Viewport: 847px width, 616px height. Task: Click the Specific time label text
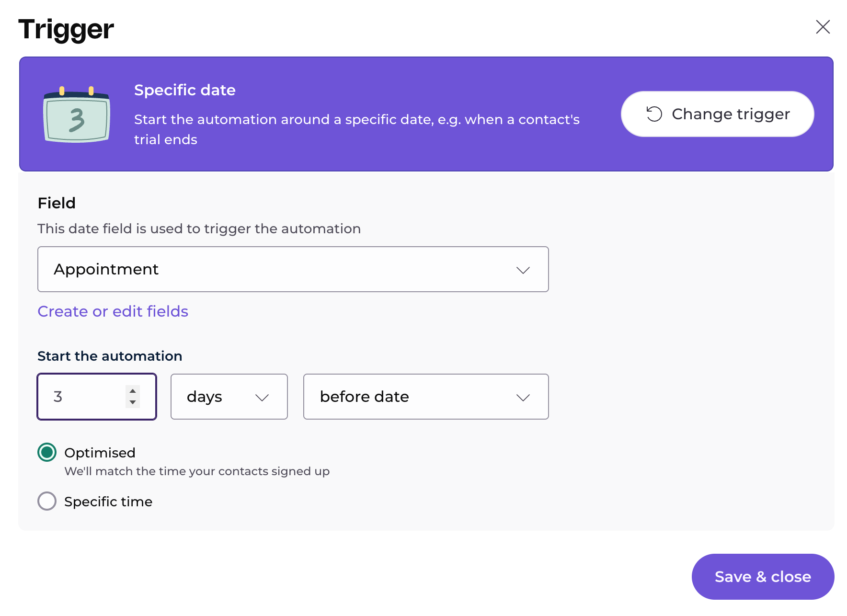[x=108, y=502]
